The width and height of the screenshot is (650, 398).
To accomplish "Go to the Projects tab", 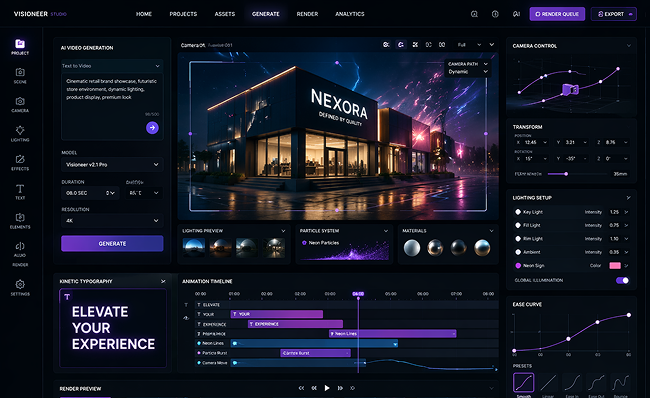I will pos(183,14).
